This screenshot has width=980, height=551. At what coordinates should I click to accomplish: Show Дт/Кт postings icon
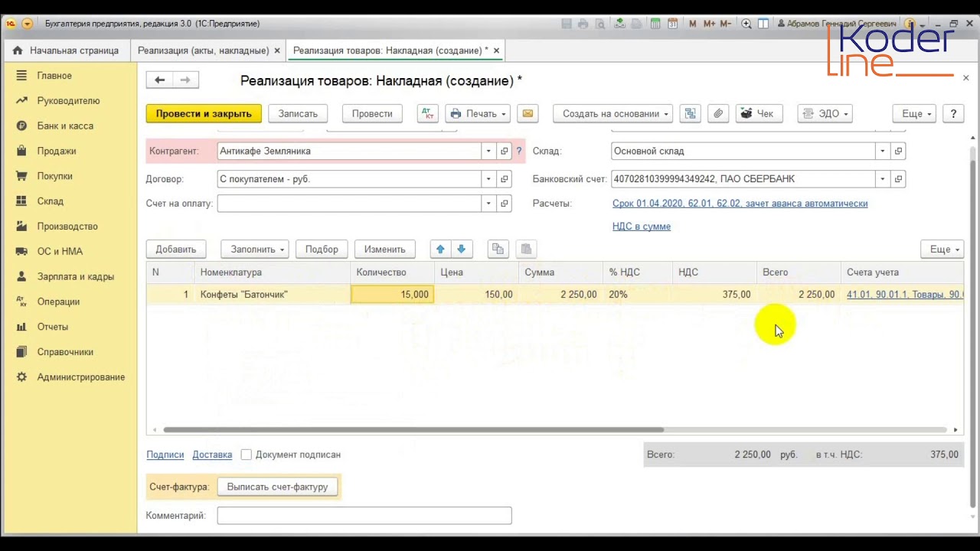coord(428,113)
